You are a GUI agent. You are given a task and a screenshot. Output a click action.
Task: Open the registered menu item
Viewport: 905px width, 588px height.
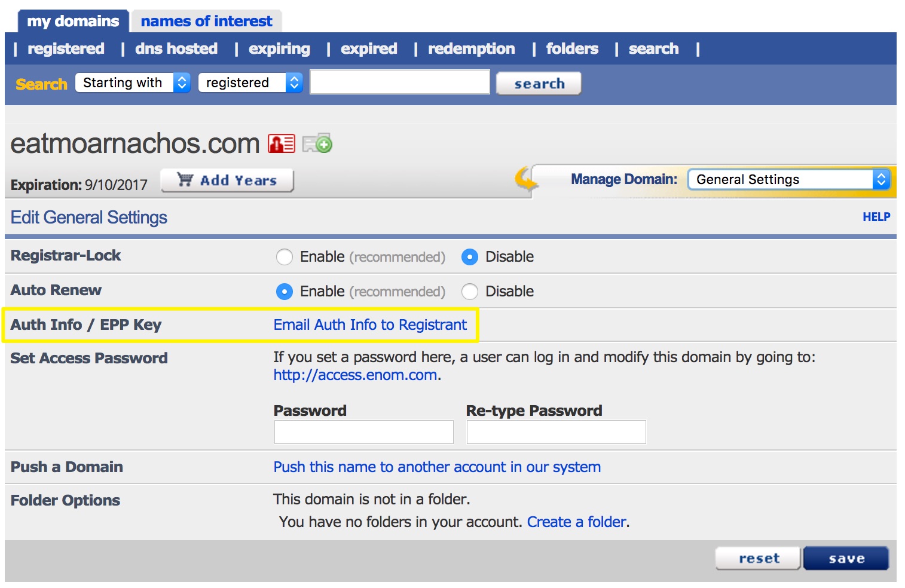click(66, 48)
